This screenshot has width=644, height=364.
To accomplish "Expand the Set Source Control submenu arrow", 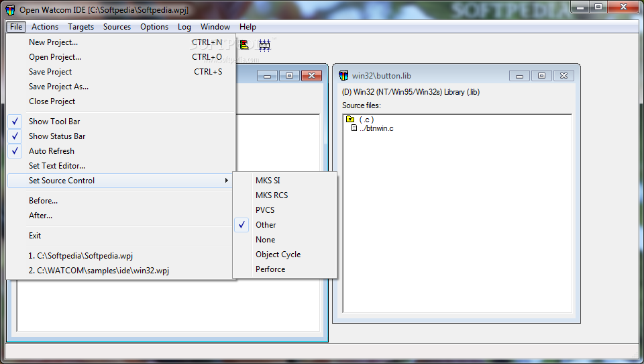I will tap(226, 181).
